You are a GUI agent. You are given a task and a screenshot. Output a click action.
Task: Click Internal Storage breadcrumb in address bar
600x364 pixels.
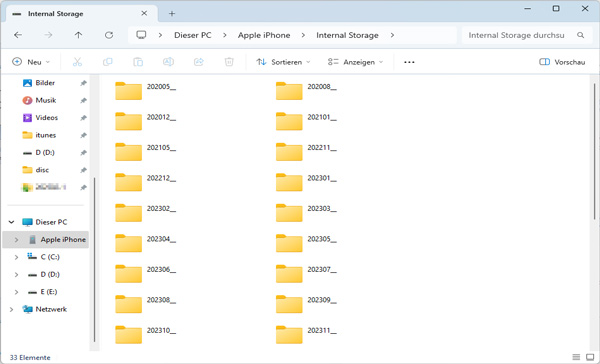point(347,35)
